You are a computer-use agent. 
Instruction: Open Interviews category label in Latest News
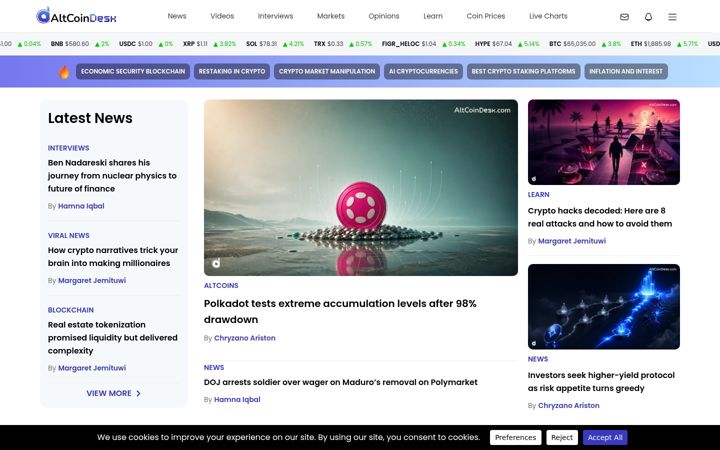click(68, 148)
